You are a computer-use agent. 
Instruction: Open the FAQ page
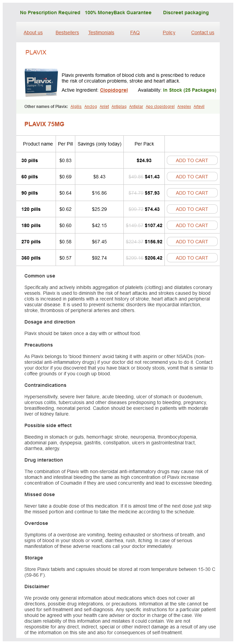tap(135, 33)
